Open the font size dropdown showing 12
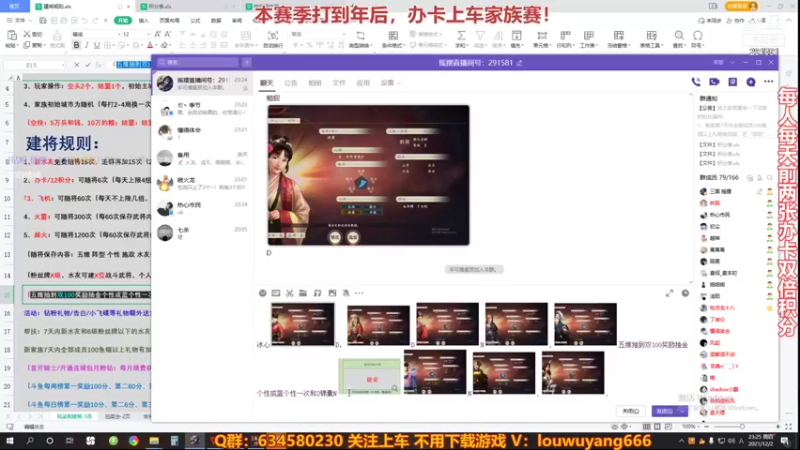 147,34
